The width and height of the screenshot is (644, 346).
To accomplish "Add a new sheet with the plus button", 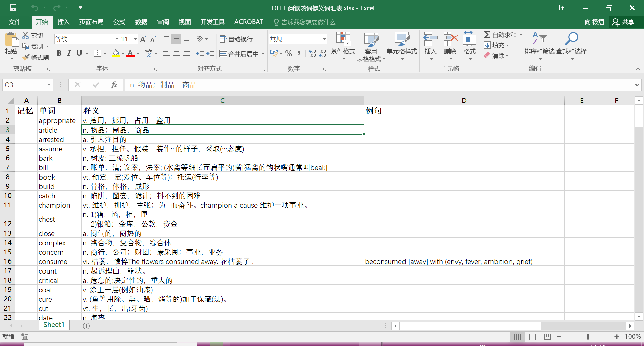I will (86, 326).
